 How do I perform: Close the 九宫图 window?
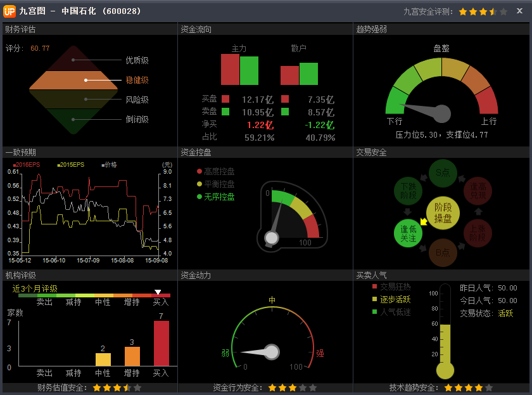pyautogui.click(x=519, y=11)
